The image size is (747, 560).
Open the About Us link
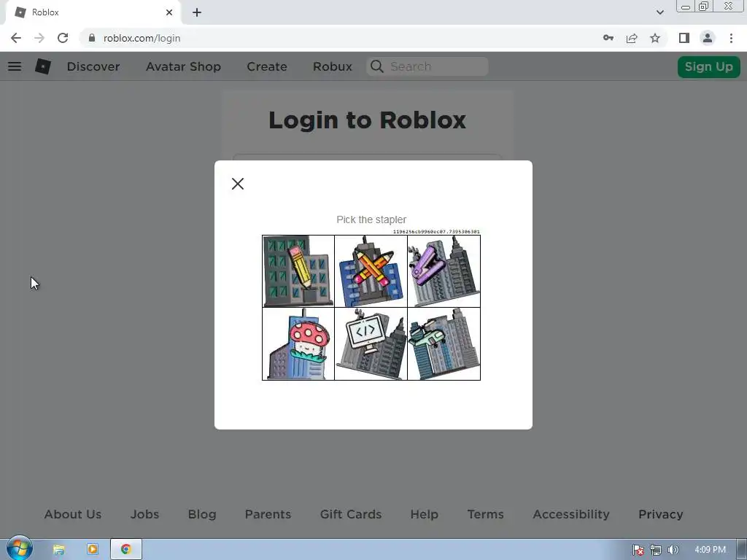pyautogui.click(x=73, y=514)
